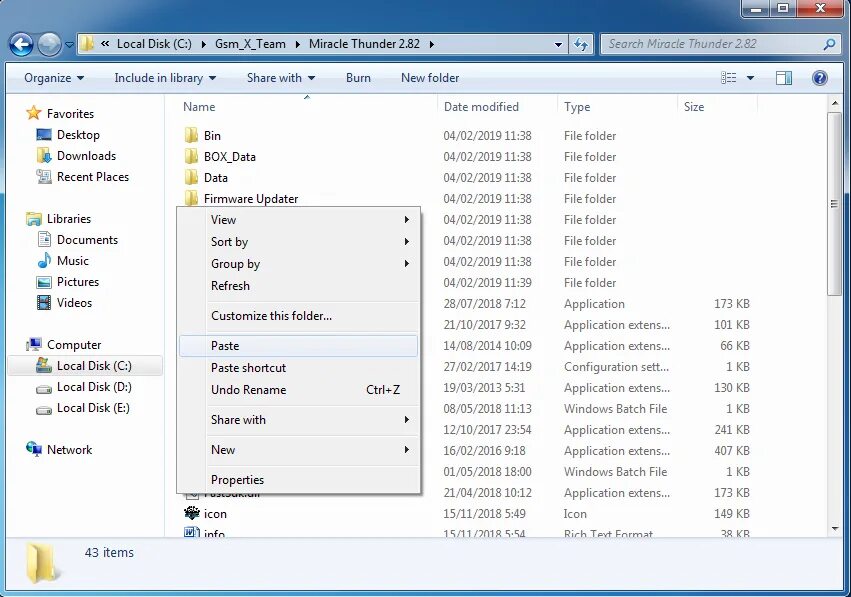Choose Undo Rename from context menu
The width and height of the screenshot is (851, 597).
click(298, 390)
